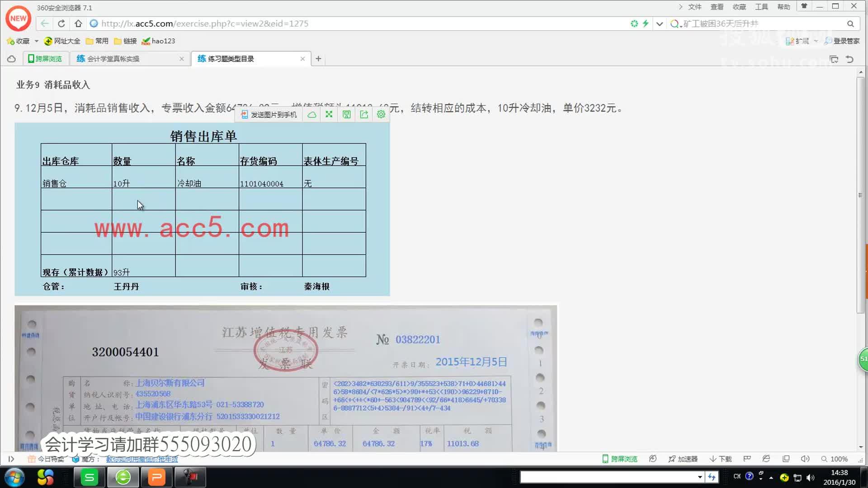
Task: Mute sound with the speaker icon
Action: [805, 459]
